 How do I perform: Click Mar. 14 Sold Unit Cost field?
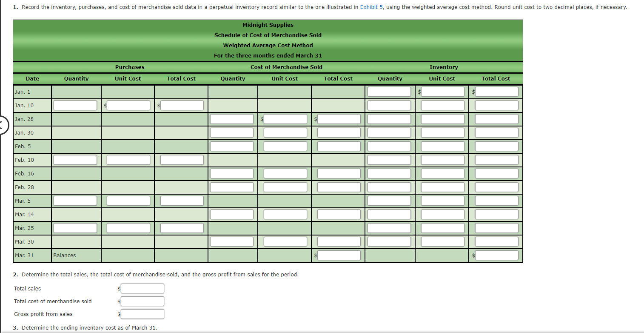285,214
